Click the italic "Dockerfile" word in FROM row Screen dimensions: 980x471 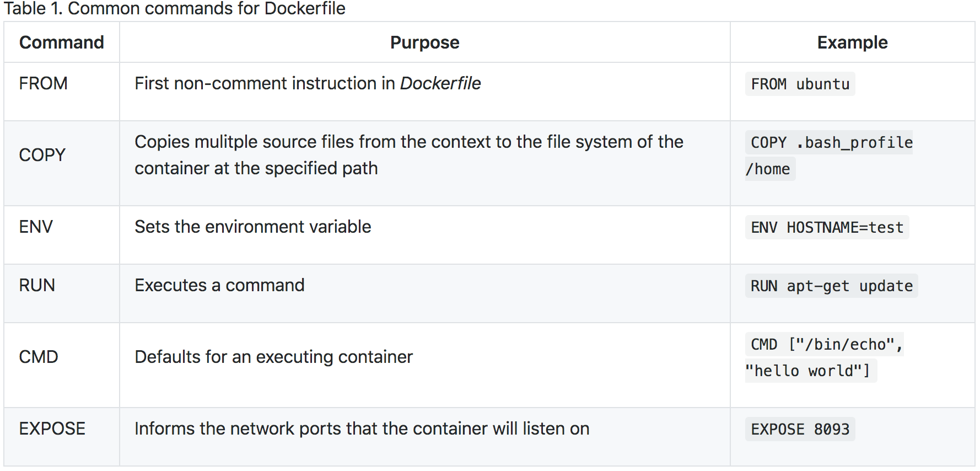(x=440, y=83)
